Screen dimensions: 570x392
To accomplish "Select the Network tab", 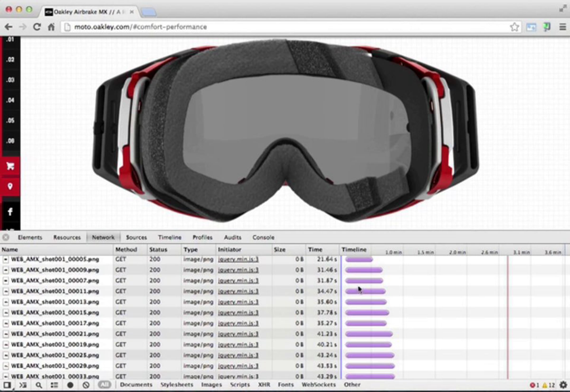I will click(103, 238).
